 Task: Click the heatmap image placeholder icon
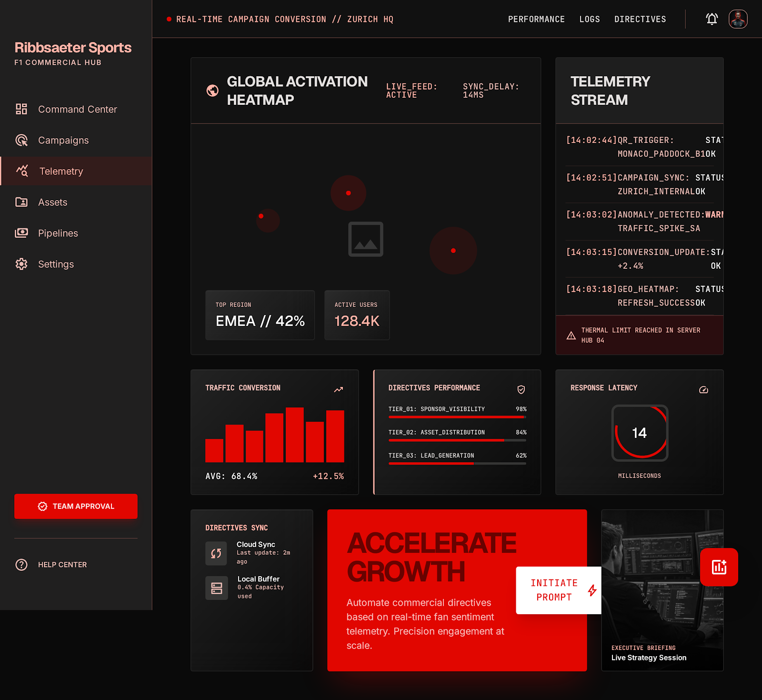(x=366, y=239)
